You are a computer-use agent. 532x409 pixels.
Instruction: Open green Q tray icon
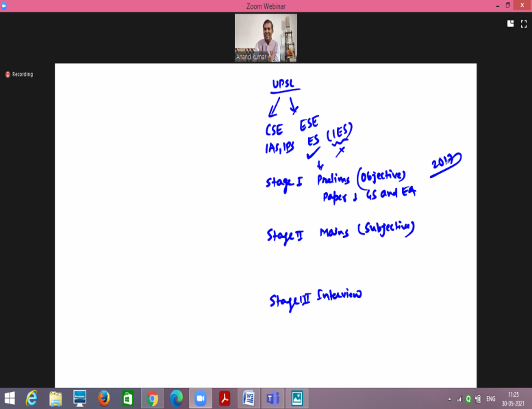pyautogui.click(x=468, y=399)
